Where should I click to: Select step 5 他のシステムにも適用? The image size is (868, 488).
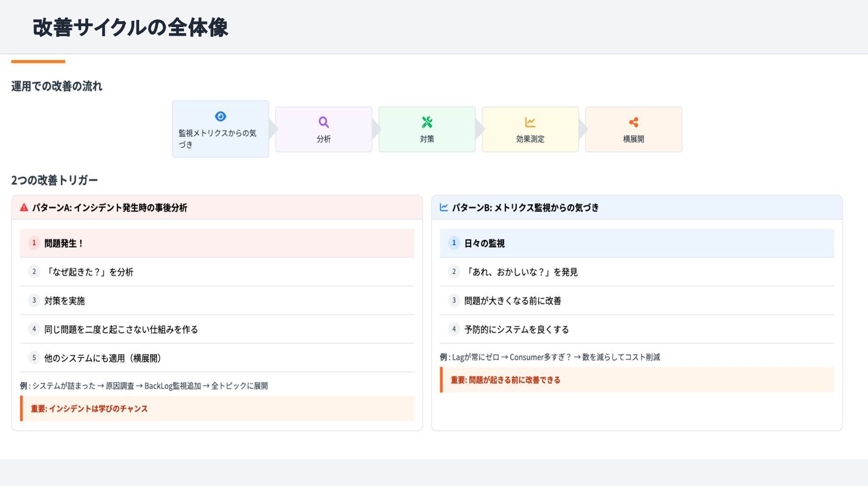click(x=103, y=358)
